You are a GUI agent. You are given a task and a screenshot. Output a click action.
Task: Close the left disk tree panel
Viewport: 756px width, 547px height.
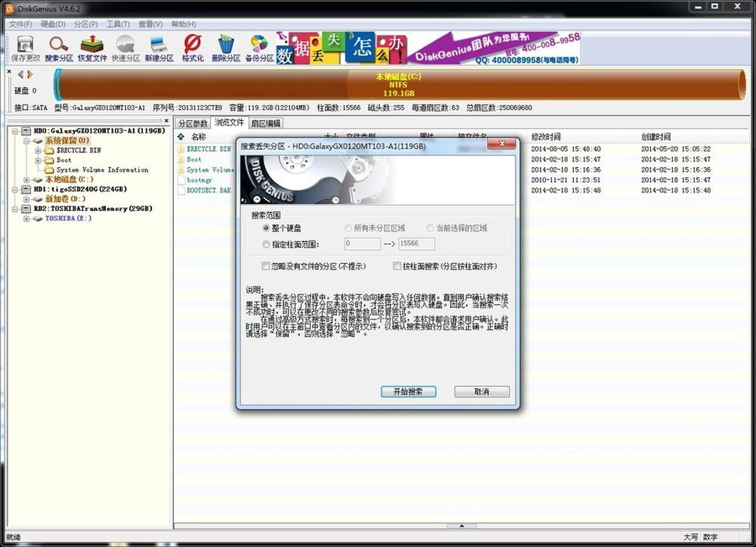click(166, 120)
